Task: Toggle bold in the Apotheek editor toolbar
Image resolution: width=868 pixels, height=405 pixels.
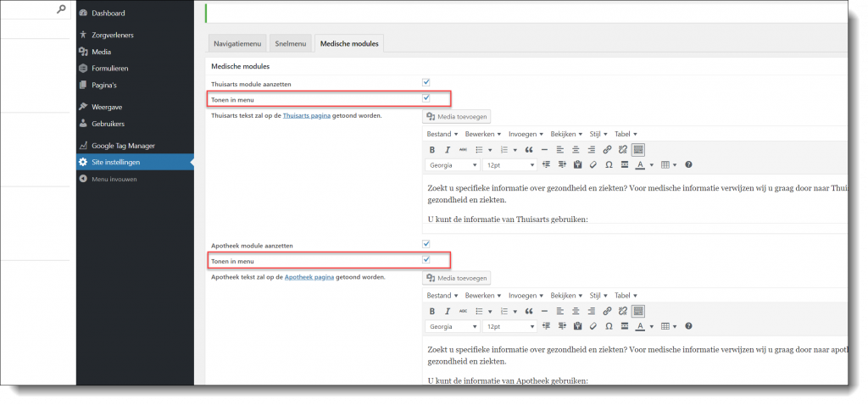Action: click(432, 311)
